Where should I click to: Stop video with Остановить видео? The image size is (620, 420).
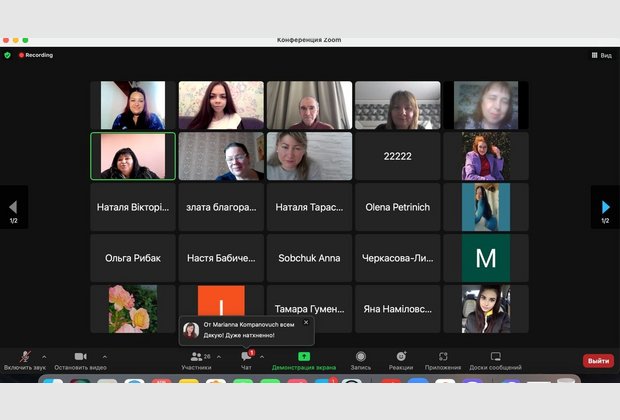tap(80, 357)
